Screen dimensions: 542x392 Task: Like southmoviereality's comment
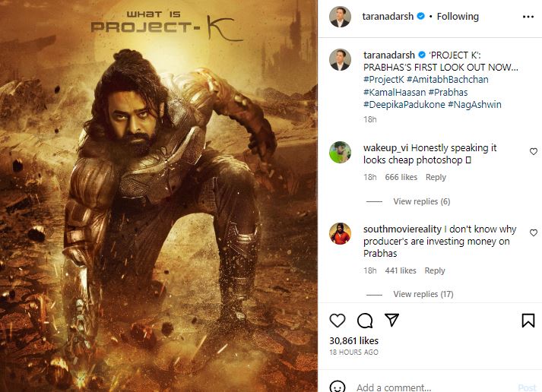[x=533, y=233]
